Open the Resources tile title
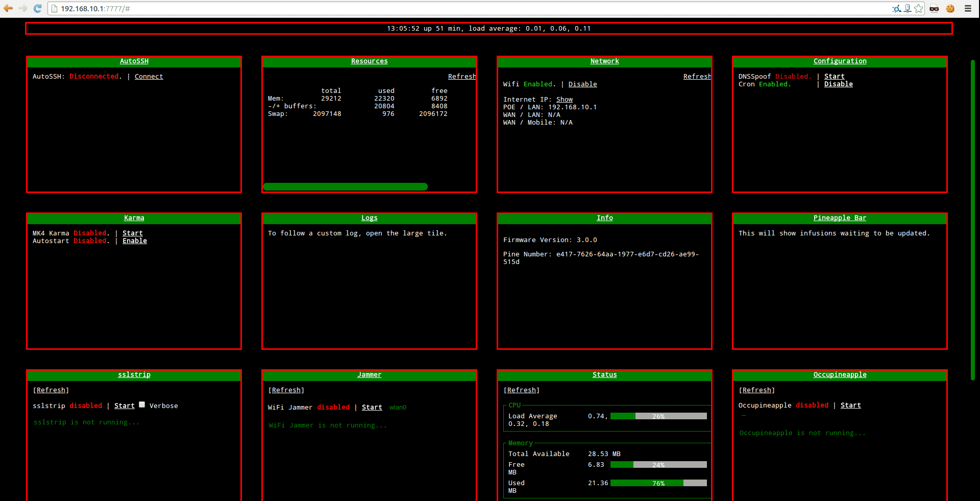Viewport: 980px width, 501px height. (x=370, y=61)
